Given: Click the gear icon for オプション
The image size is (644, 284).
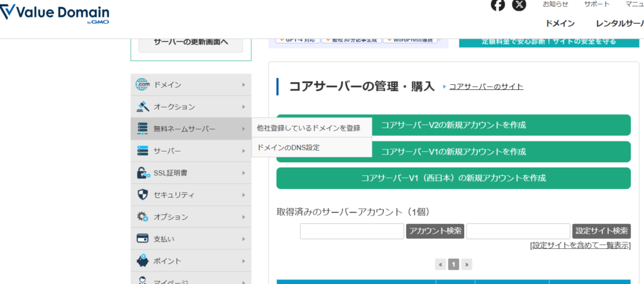Looking at the screenshot, I should point(143,217).
